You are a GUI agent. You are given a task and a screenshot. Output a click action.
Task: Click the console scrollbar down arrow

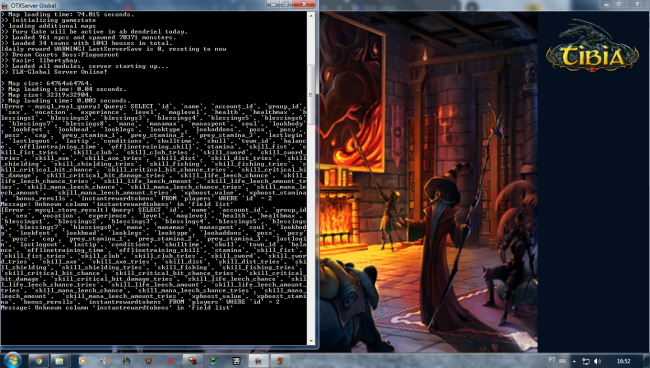311,341
